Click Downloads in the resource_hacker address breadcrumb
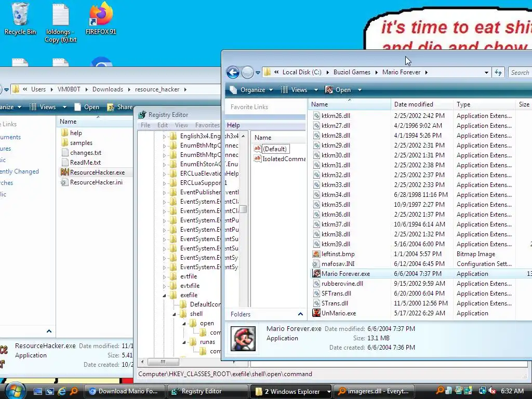The height and width of the screenshot is (399, 532). coord(108,89)
